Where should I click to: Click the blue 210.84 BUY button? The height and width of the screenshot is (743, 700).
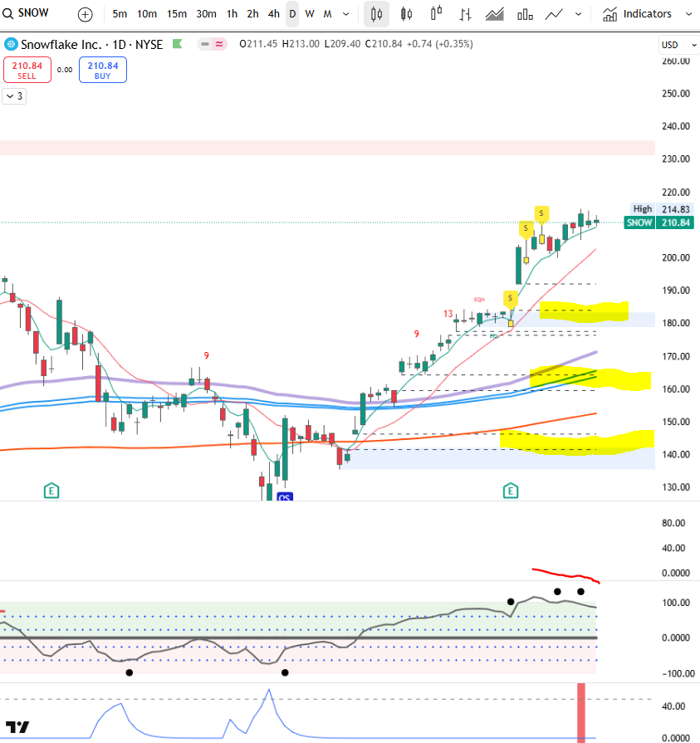click(x=103, y=70)
